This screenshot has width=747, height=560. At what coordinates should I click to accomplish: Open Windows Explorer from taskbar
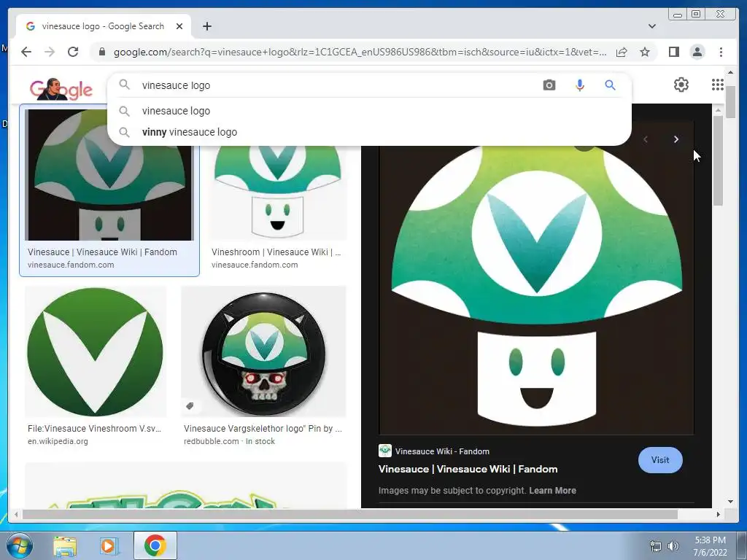pos(65,545)
